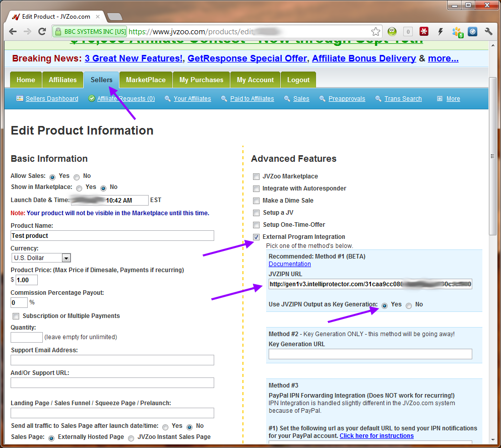Set Show in Marketplace to Yes
The width and height of the screenshot is (501, 448).
[x=79, y=188]
